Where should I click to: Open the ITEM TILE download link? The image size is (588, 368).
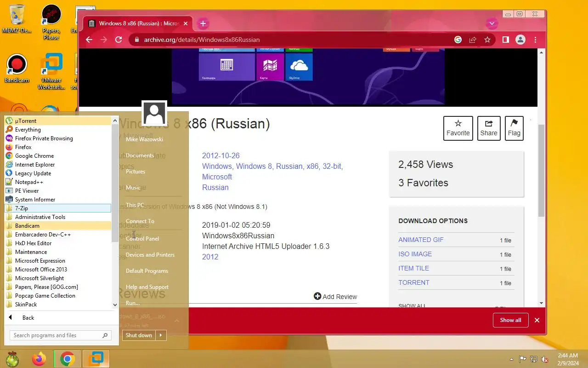click(413, 268)
